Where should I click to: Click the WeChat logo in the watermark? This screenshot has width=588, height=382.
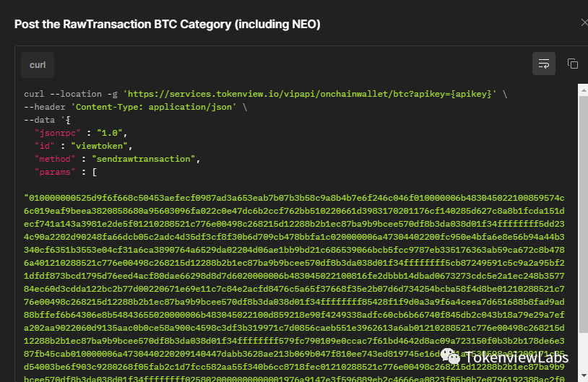451,356
